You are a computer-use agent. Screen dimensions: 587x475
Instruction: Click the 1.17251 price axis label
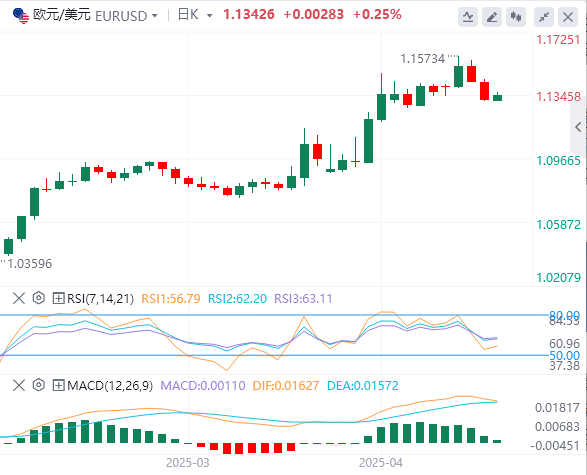(559, 40)
